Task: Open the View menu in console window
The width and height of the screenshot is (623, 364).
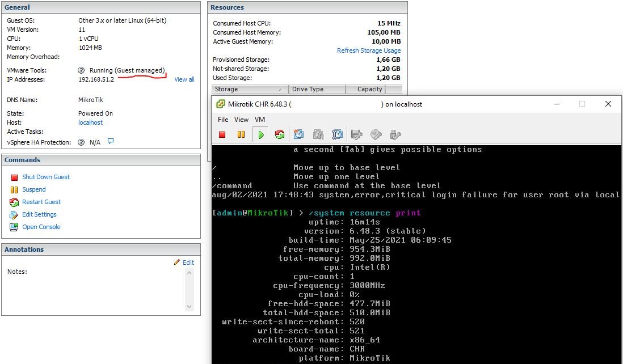Action: click(241, 120)
